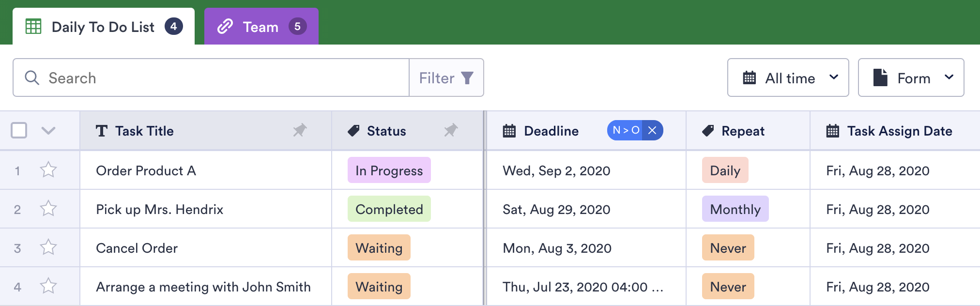Click the Repeat column tag icon
This screenshot has width=980, height=306.
(x=708, y=131)
